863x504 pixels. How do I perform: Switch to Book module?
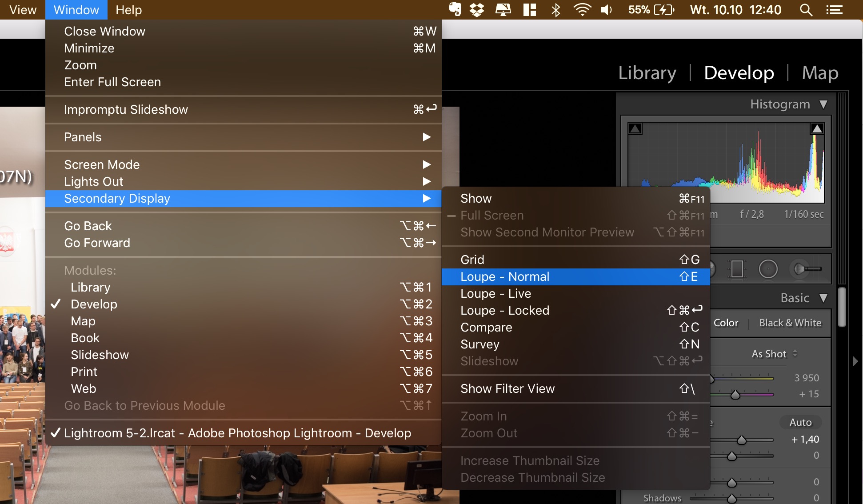point(244,338)
